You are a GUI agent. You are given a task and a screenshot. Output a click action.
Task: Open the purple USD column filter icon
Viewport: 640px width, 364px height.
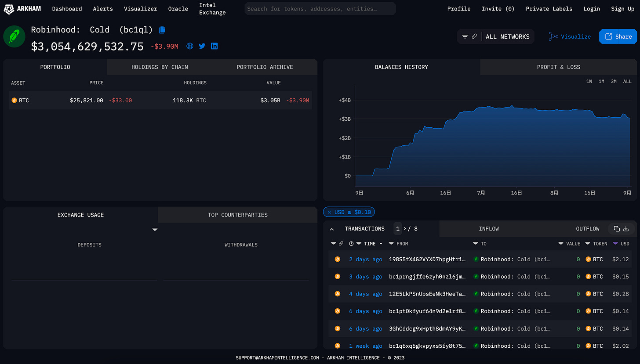pyautogui.click(x=615, y=244)
